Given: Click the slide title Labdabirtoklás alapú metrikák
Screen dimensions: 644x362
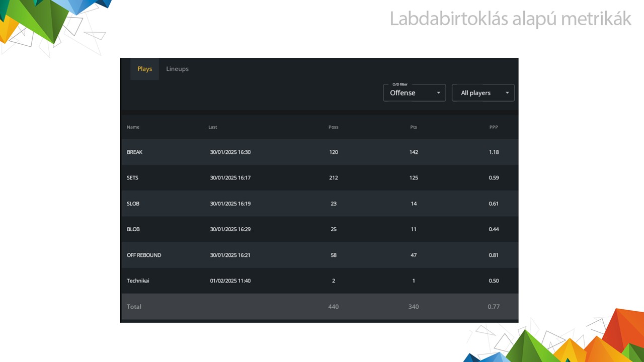Looking at the screenshot, I should [510, 19].
